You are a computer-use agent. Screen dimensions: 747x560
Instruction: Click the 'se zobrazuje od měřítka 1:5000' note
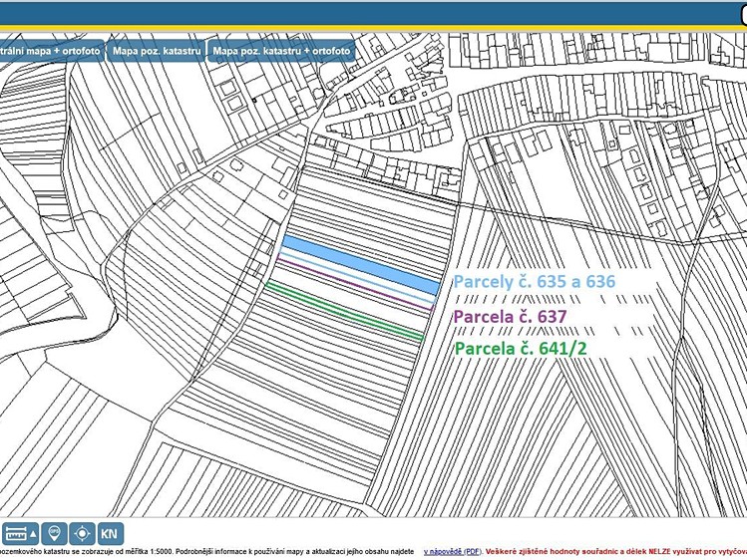(x=124, y=551)
